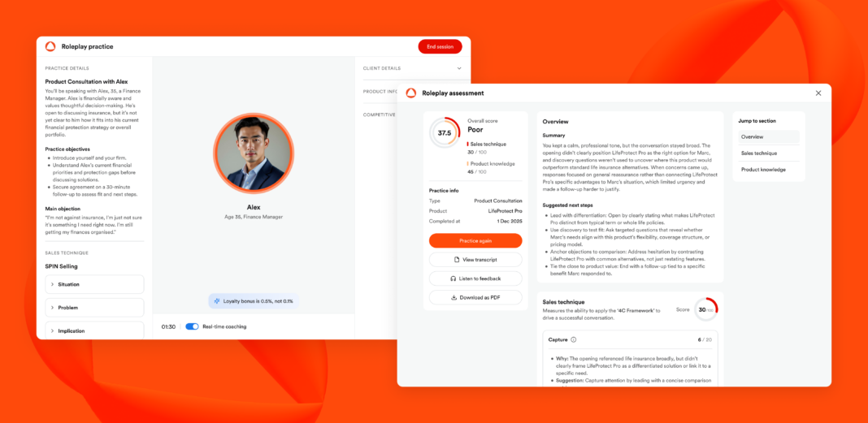868x423 pixels.
Task: Open the Competitive section in practice window
Action: tap(380, 114)
